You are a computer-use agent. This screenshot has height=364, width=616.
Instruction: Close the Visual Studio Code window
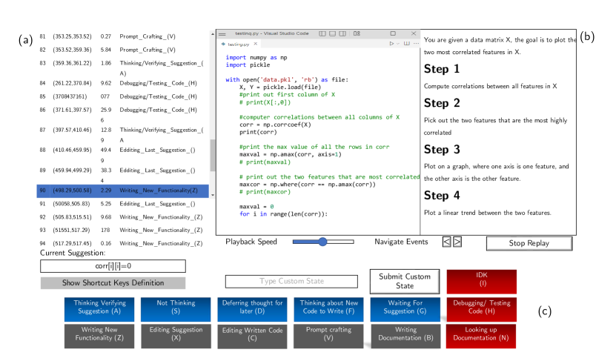[x=414, y=33]
